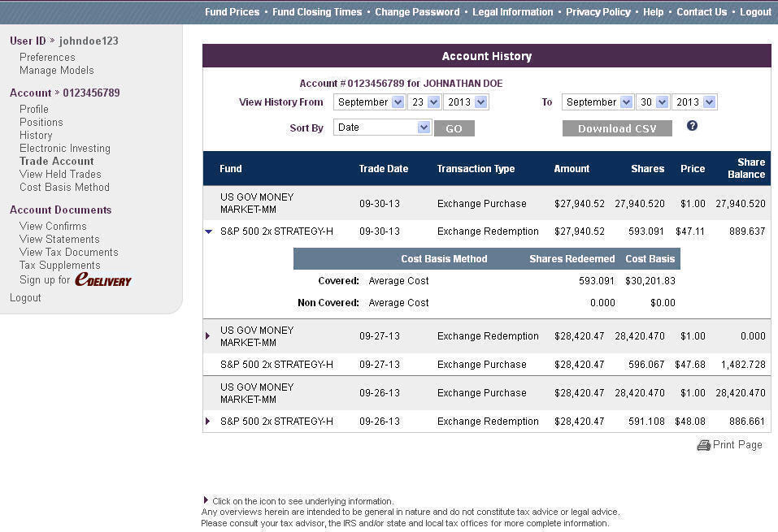Open Contact Us in top bar
Image resolution: width=778 pixels, height=532 pixels.
click(x=702, y=12)
